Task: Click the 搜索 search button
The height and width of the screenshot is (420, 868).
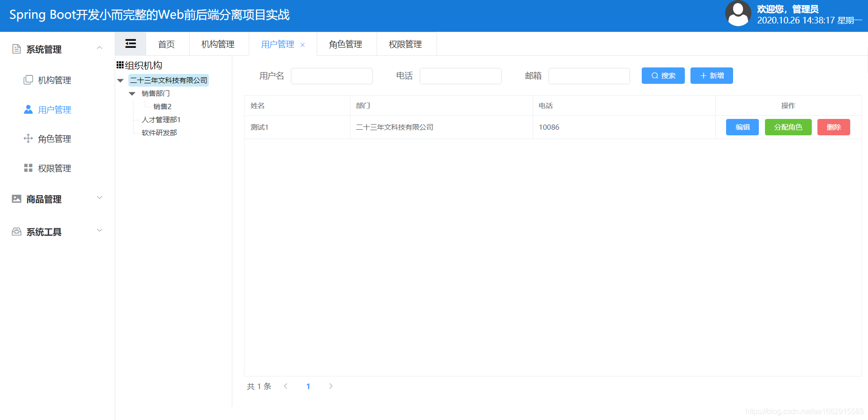Action: coord(663,75)
